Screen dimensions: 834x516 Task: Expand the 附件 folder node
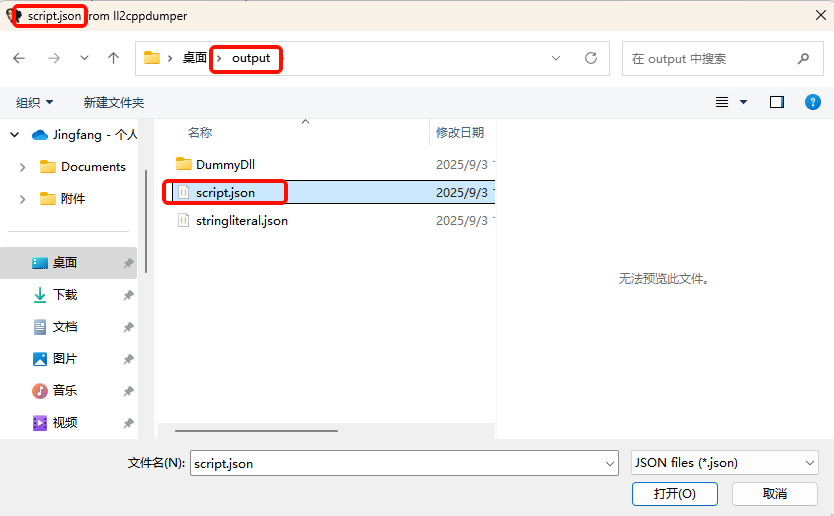[x=22, y=199]
